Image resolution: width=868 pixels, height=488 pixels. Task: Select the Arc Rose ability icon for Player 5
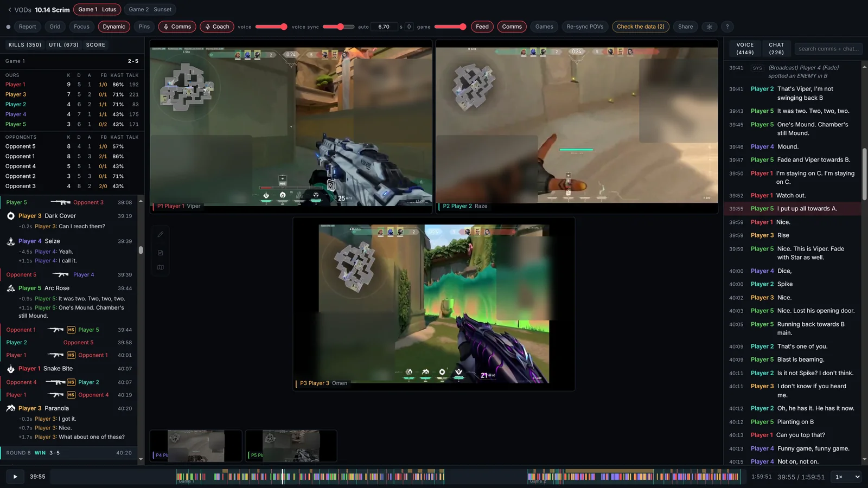[11, 288]
